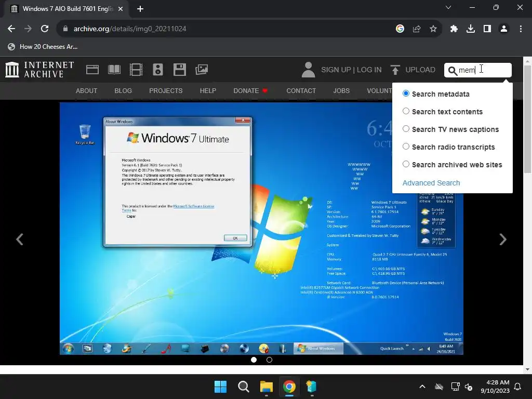Click Chrome icon in taskbar
This screenshot has height=399, width=532.
289,387
